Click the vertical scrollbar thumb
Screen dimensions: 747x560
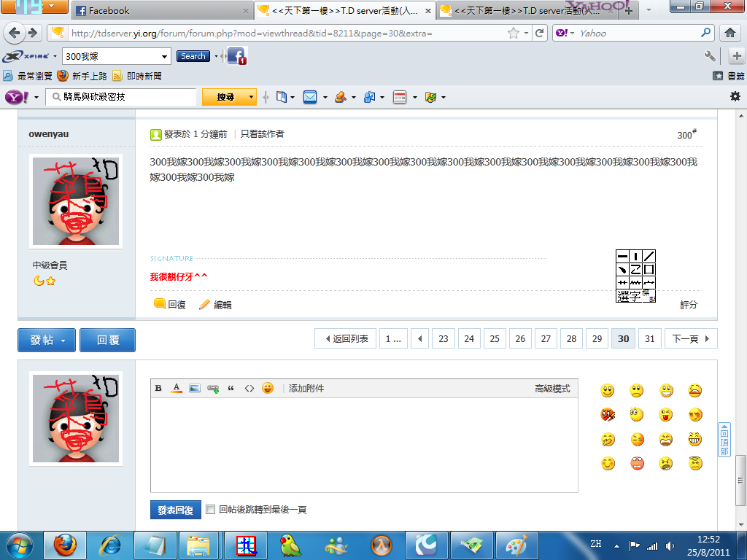740,481
